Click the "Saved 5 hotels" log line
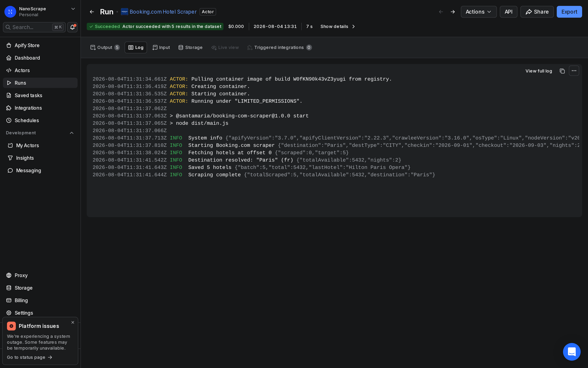 [251, 167]
